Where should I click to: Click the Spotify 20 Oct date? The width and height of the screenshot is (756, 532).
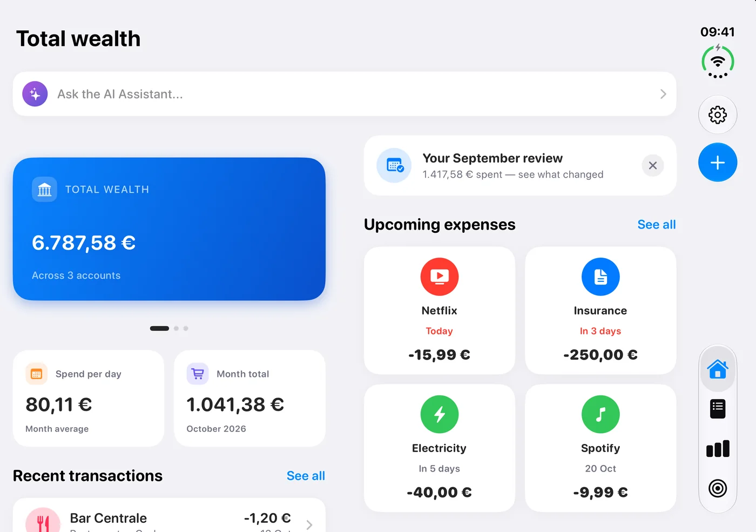coord(600,469)
